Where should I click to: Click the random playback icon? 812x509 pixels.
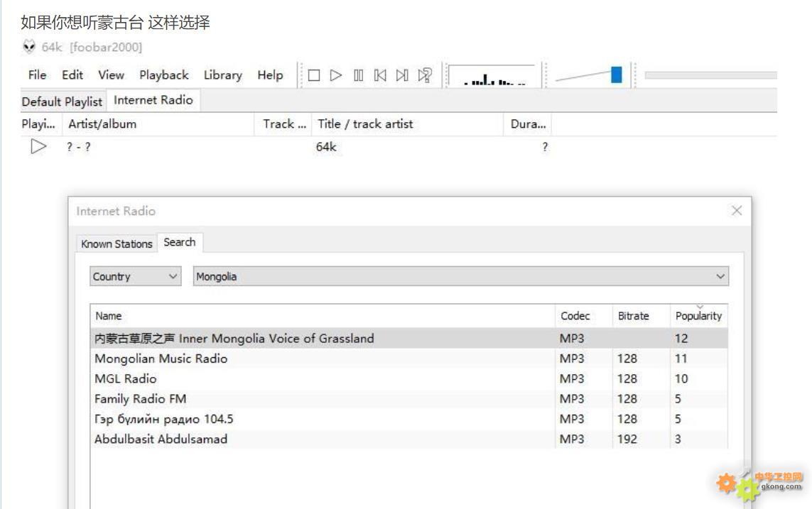[425, 75]
